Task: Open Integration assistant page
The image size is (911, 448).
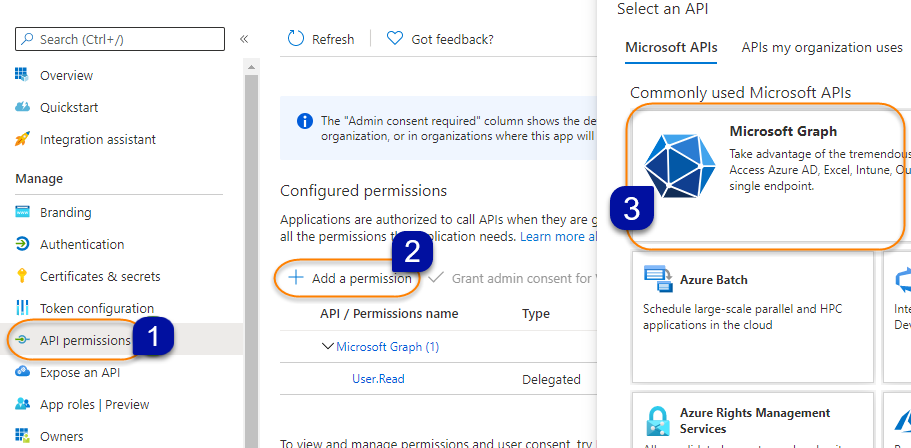Action: [x=98, y=139]
